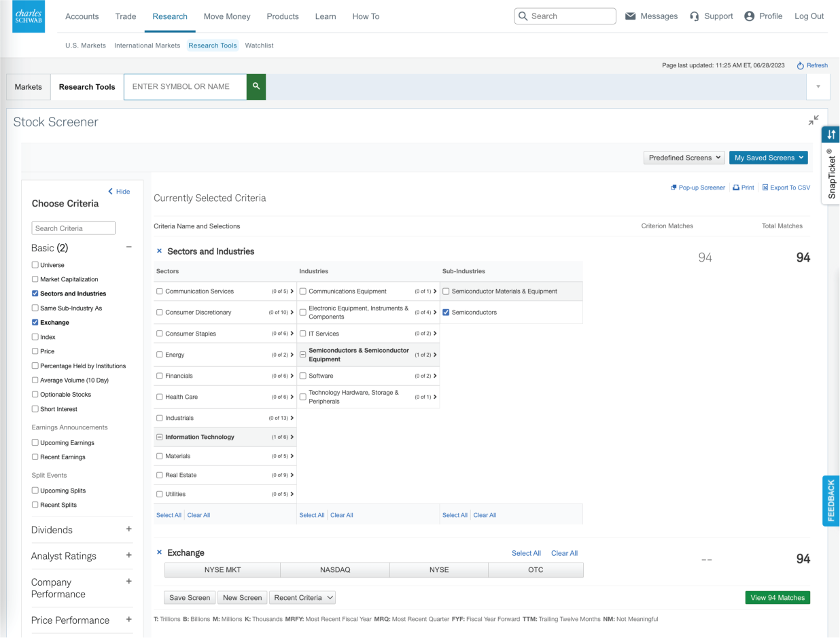Check Market Capitalization criterion
The image size is (840, 638).
click(x=35, y=279)
